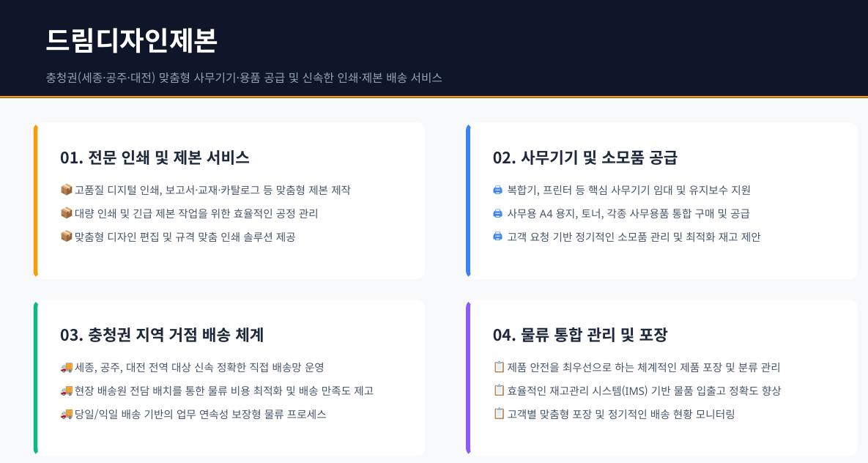
Task: Select the printer icon beside 사무용 A4 용지
Action: click(497, 213)
